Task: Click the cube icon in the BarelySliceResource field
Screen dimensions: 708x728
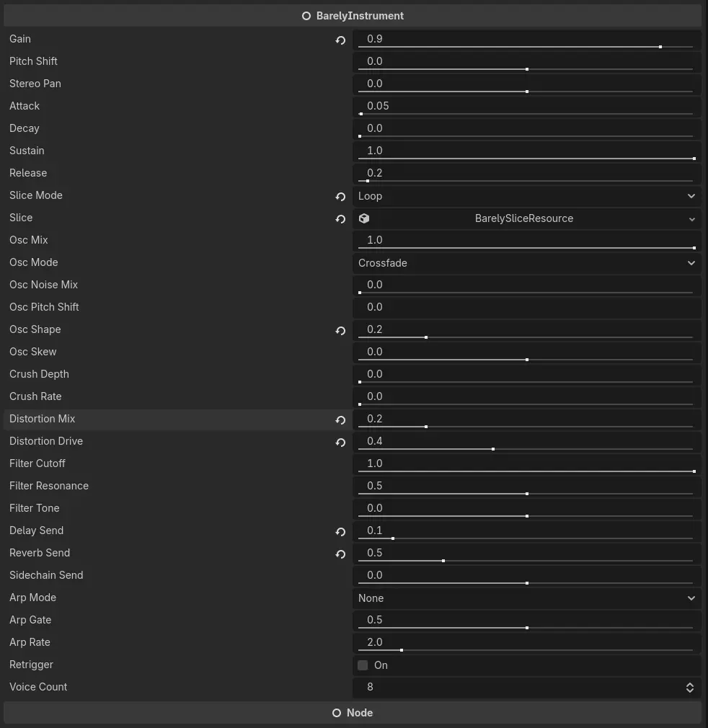Action: [364, 218]
